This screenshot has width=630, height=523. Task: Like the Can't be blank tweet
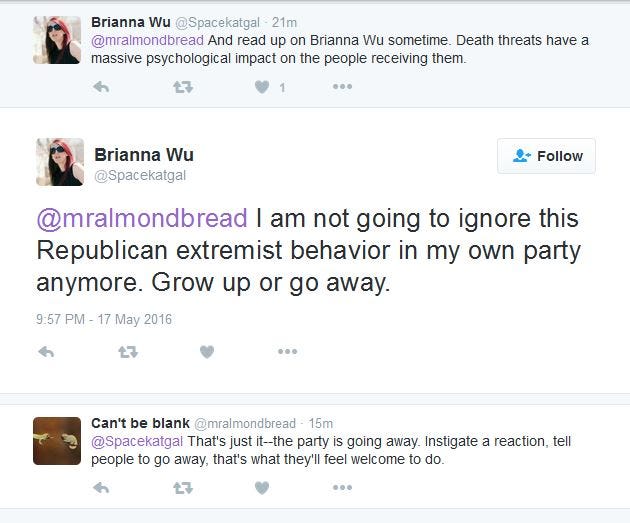coord(262,488)
